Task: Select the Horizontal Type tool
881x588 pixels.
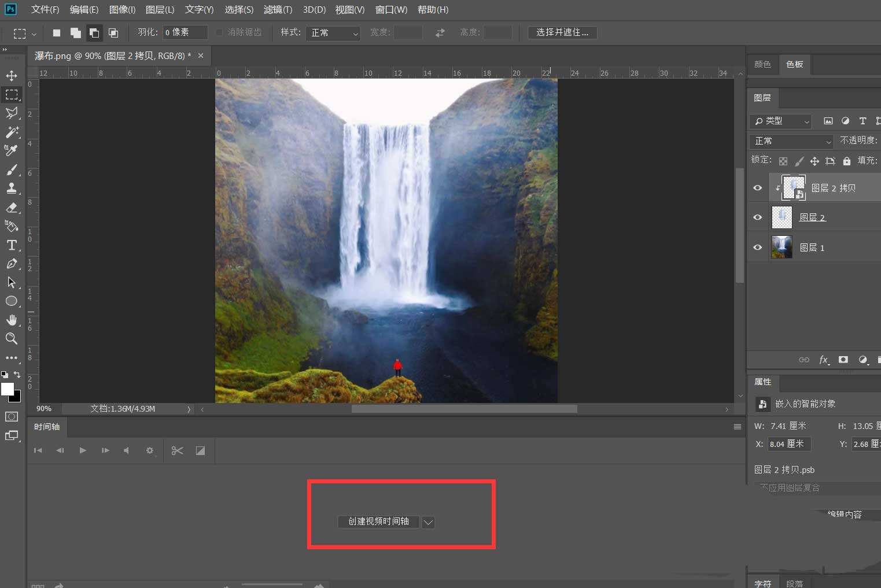Action: (12, 245)
